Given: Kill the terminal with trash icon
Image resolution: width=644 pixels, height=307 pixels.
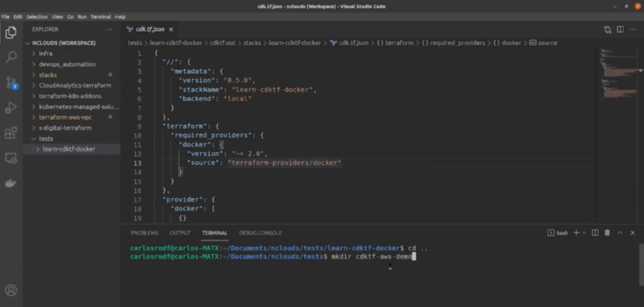Looking at the screenshot, I should point(607,233).
